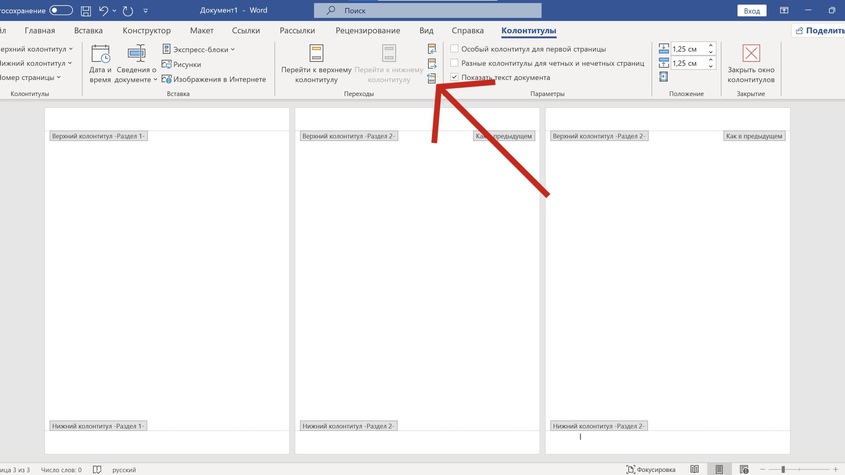Open the Сведения о документе dropdown
This screenshot has height=475, width=845.
point(136,65)
